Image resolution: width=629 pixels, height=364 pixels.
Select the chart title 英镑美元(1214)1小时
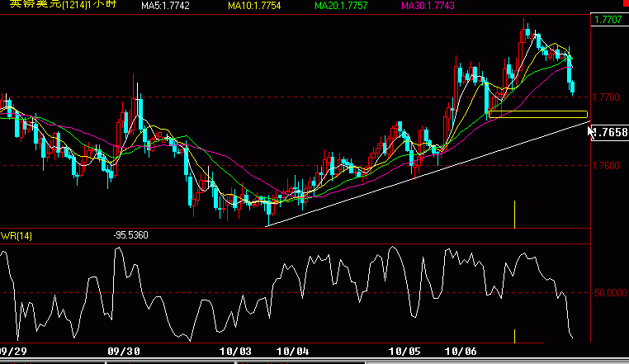point(63,4)
